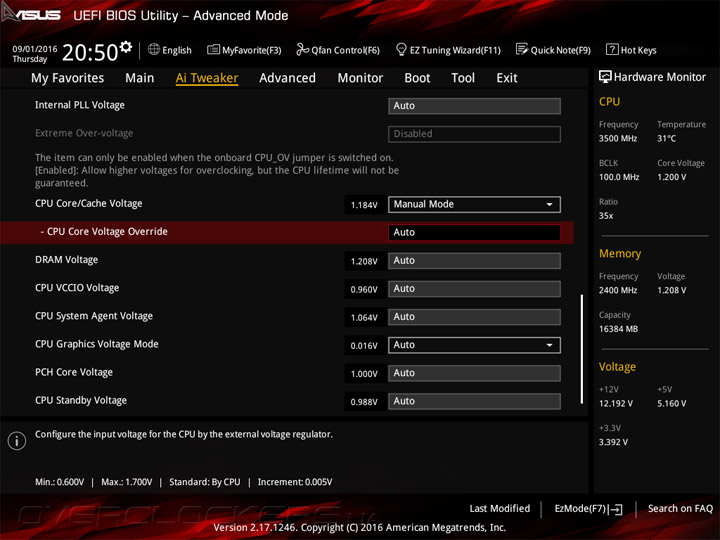Launch Qfan Control(F6)

coord(338,50)
